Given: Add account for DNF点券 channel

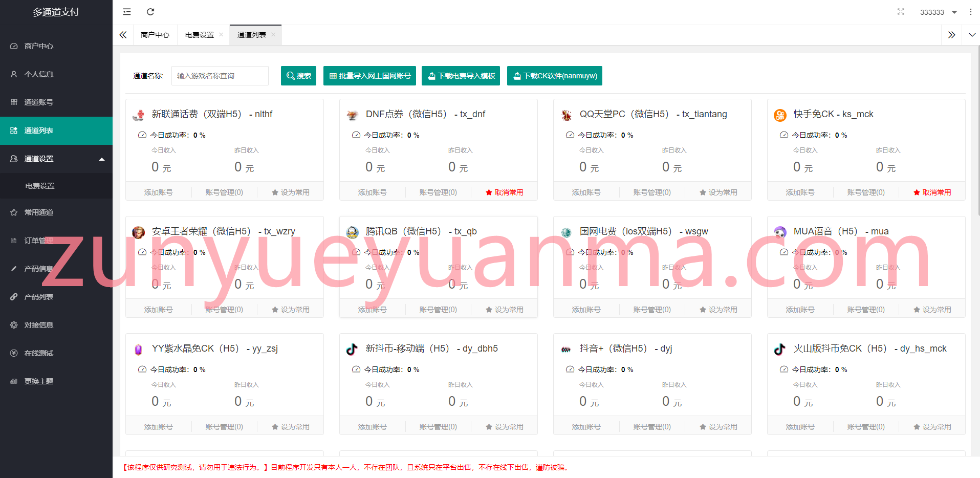Looking at the screenshot, I should (373, 192).
